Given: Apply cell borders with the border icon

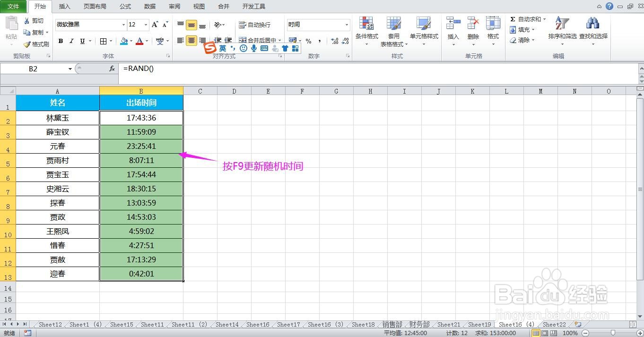Looking at the screenshot, I should point(104,41).
